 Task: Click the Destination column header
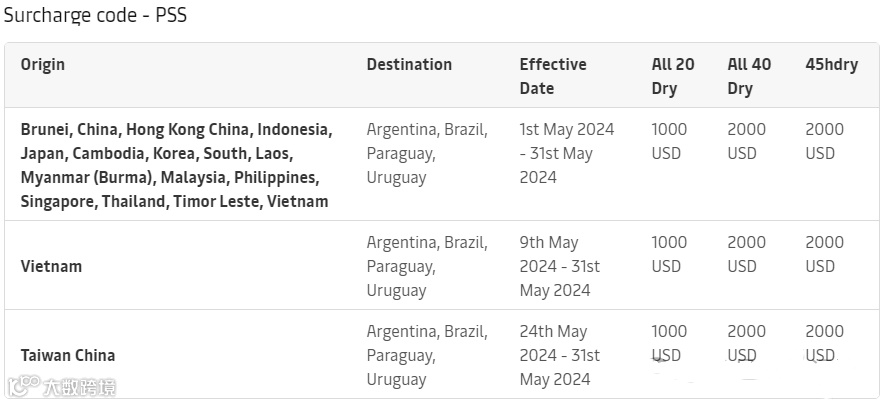[409, 65]
